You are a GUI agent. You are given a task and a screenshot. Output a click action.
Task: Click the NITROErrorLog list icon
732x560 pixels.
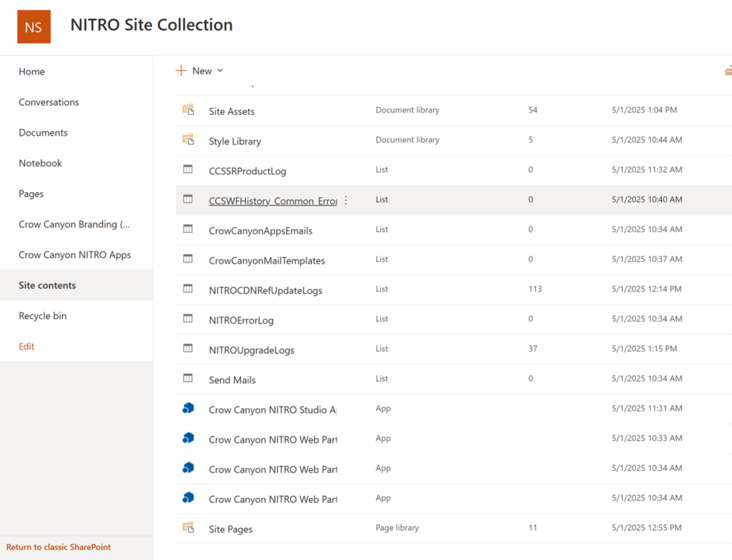[x=188, y=319]
